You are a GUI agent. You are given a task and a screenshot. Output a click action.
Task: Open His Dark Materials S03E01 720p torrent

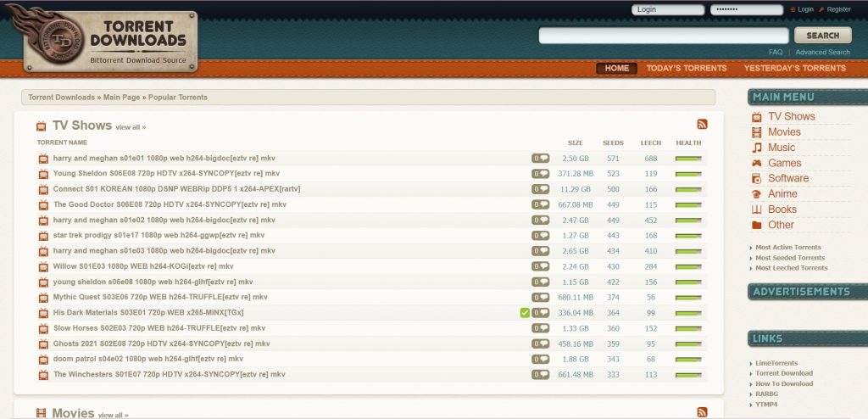[x=148, y=313]
